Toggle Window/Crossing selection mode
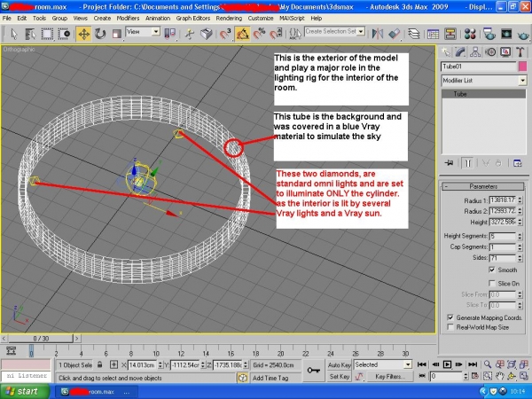 point(64,34)
